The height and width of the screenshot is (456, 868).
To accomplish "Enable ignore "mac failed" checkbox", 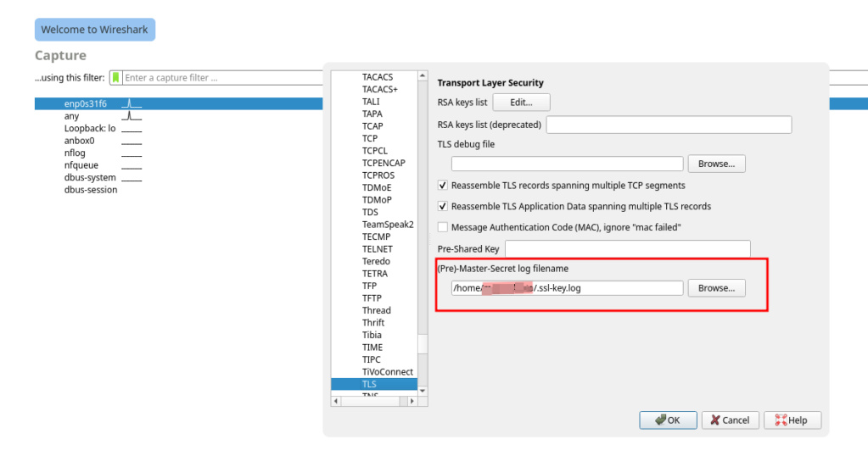I will point(442,227).
